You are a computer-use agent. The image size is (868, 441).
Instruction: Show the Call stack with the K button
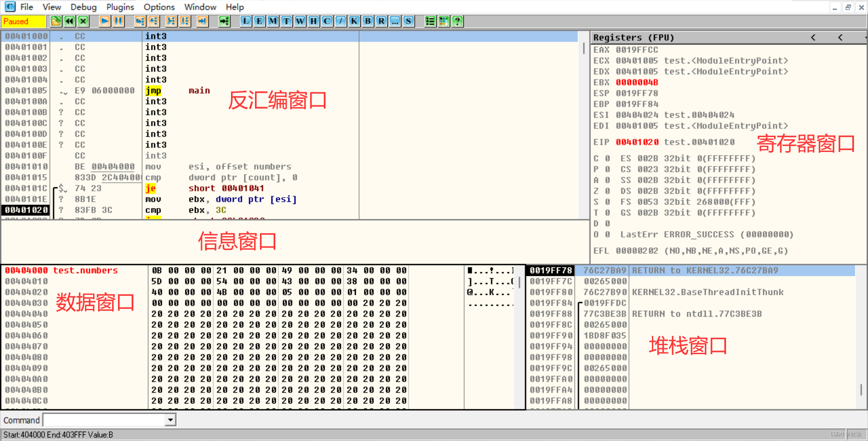pyautogui.click(x=354, y=21)
